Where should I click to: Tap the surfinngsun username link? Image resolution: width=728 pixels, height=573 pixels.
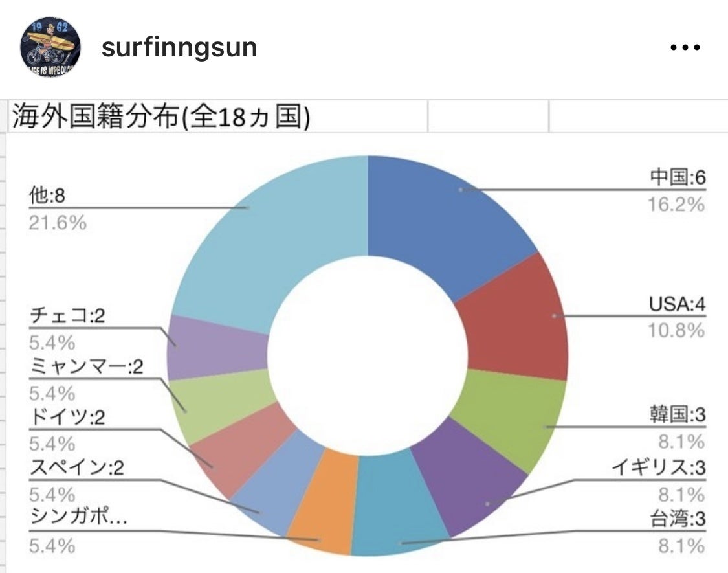point(179,48)
